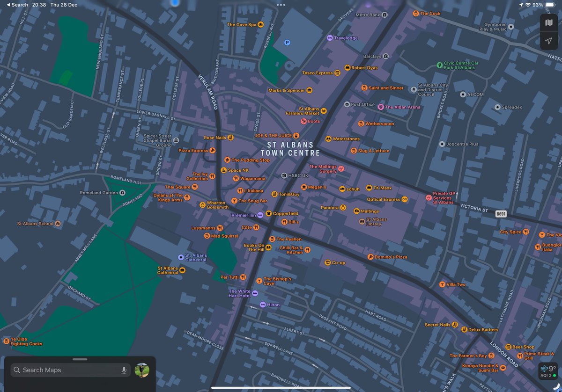Tap the City Spice restaurant pin
Image resolution: width=562 pixels, height=392 pixels.
coord(526,232)
